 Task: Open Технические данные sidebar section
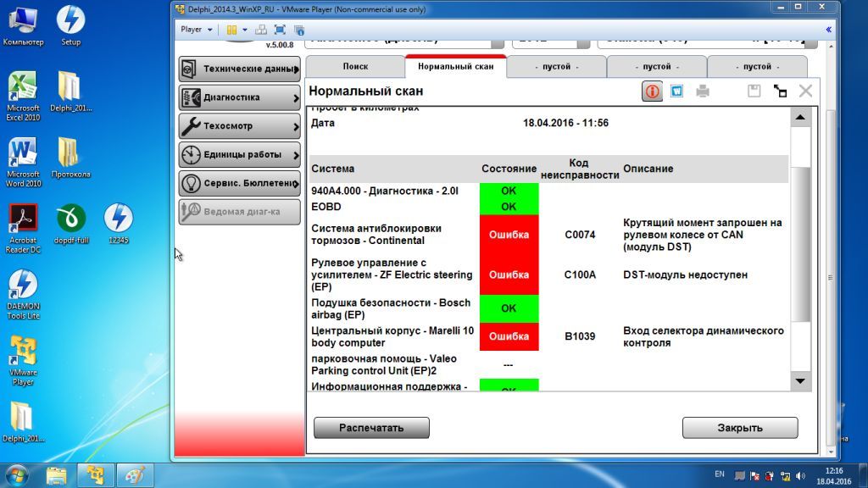240,69
